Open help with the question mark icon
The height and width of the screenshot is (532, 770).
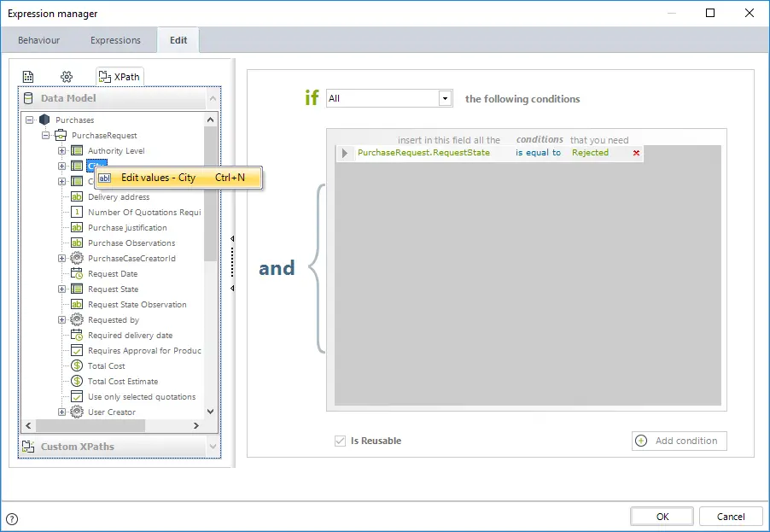[12, 518]
